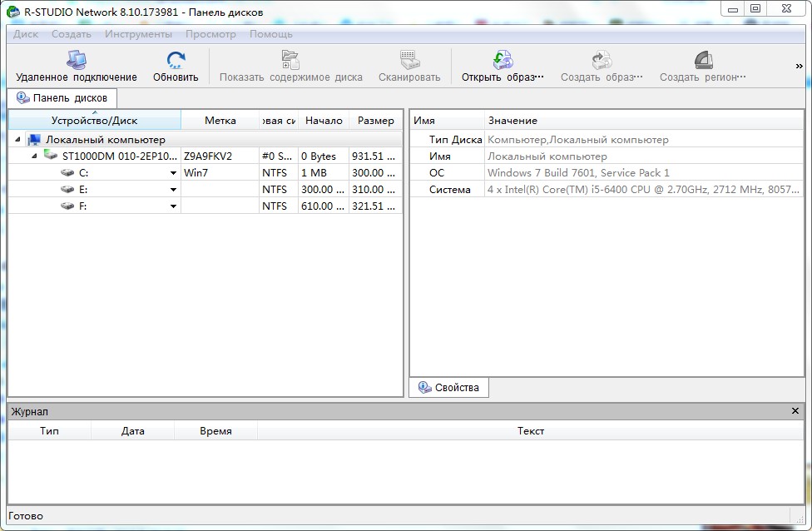Open dropdown arrow next to drive C:
Image resolution: width=812 pixels, height=531 pixels.
point(173,173)
